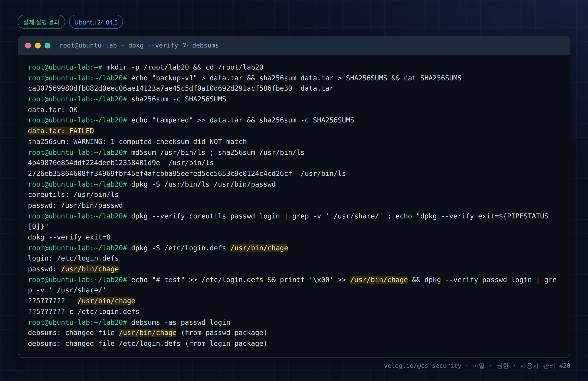588x381 pixels.
Task: Click the green maximize dot in terminal header
Action: coord(48,46)
